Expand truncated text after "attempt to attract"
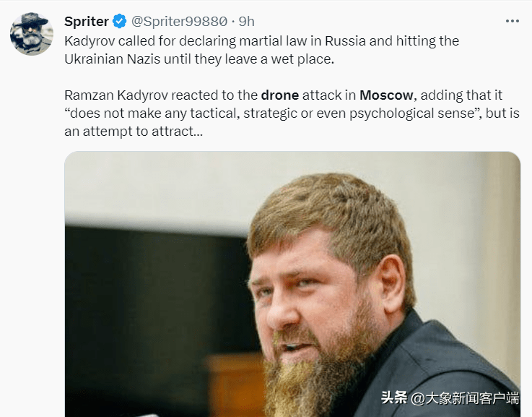The image size is (532, 417). (198, 132)
